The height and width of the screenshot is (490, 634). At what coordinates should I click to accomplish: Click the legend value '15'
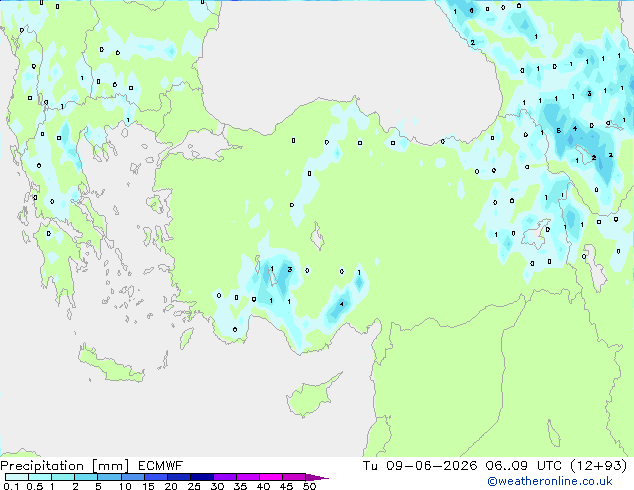[148, 486]
